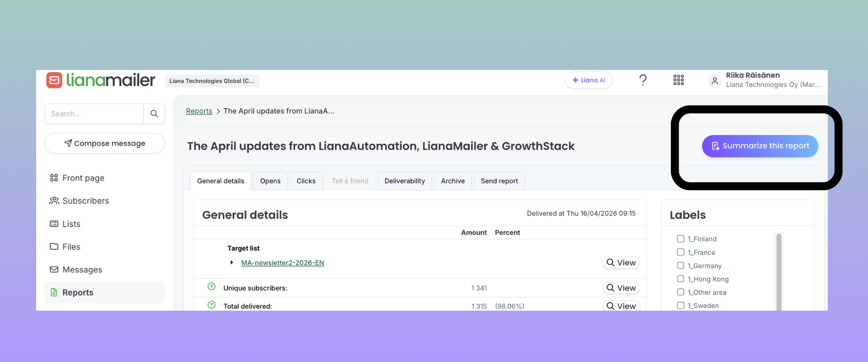Click the Compose message button
868x362 pixels.
point(105,143)
